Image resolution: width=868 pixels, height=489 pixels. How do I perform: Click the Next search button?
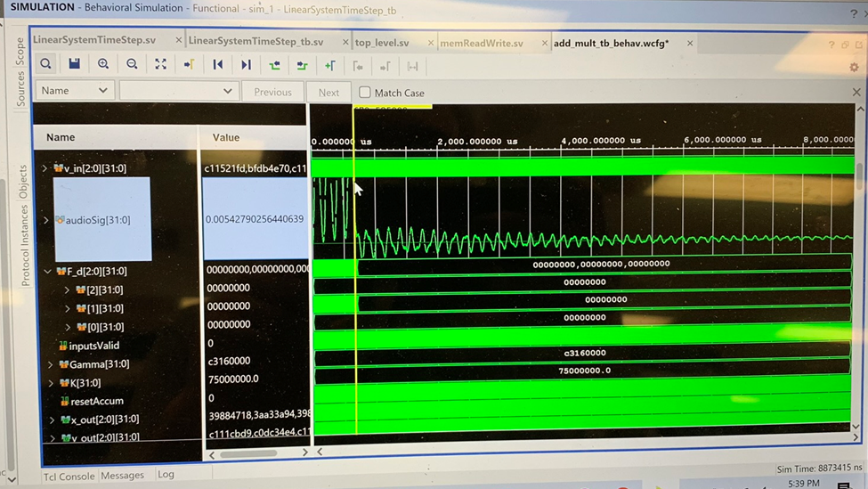click(329, 92)
